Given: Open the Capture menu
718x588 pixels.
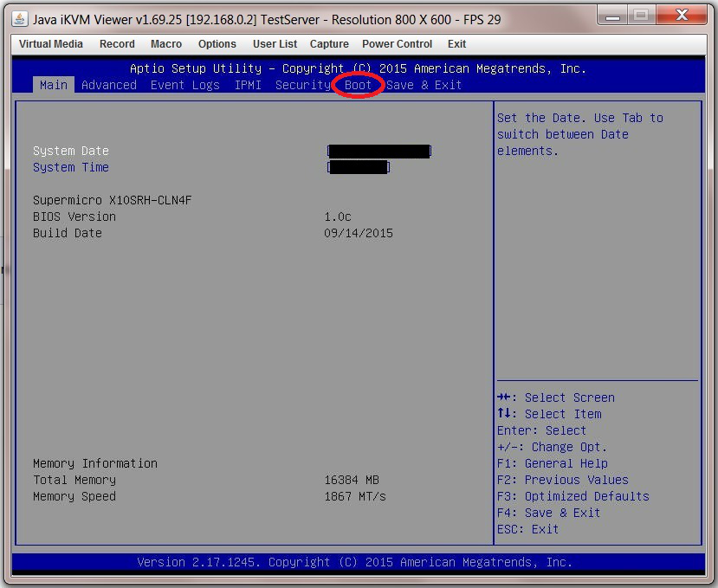Looking at the screenshot, I should click(x=328, y=43).
